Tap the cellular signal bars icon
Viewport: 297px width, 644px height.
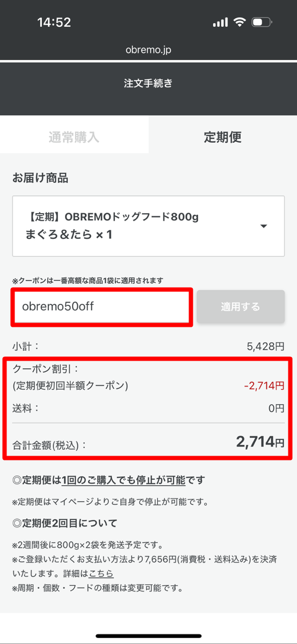click(220, 23)
